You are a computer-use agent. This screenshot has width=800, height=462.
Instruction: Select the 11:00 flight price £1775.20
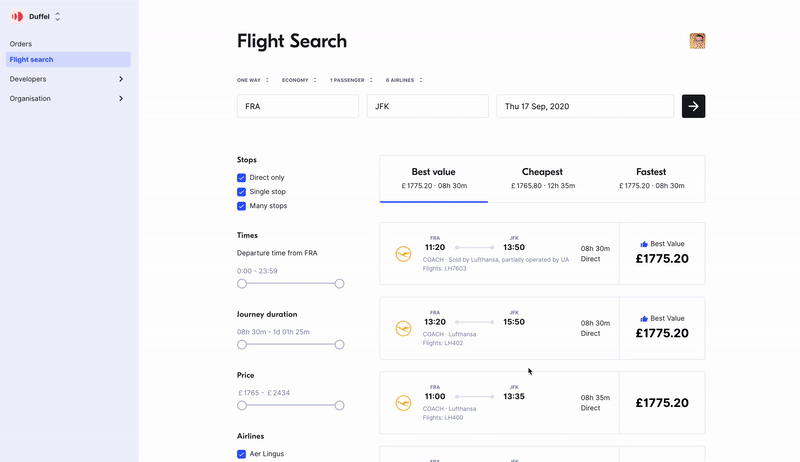click(x=662, y=403)
